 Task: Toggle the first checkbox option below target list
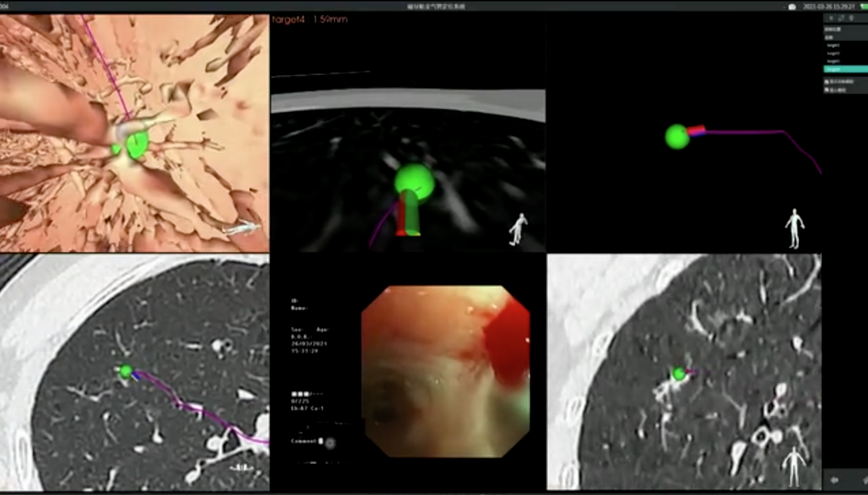[x=826, y=82]
